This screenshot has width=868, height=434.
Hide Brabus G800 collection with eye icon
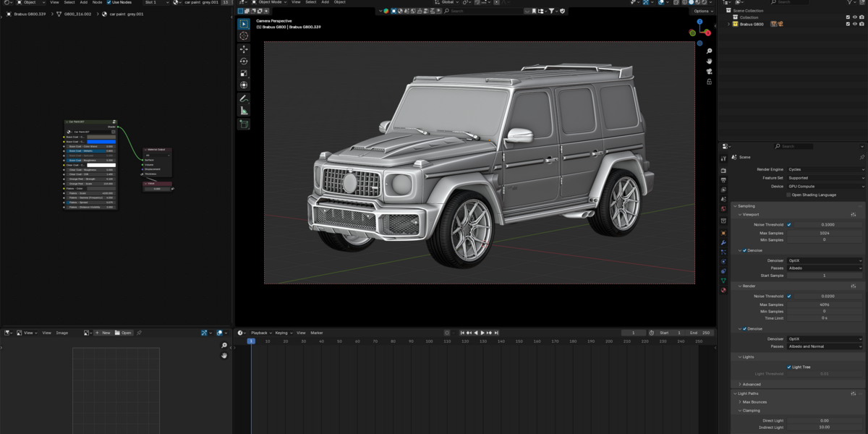tap(855, 24)
